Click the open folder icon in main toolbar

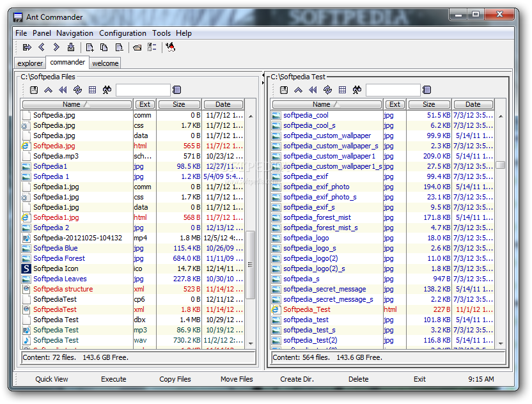pyautogui.click(x=137, y=47)
